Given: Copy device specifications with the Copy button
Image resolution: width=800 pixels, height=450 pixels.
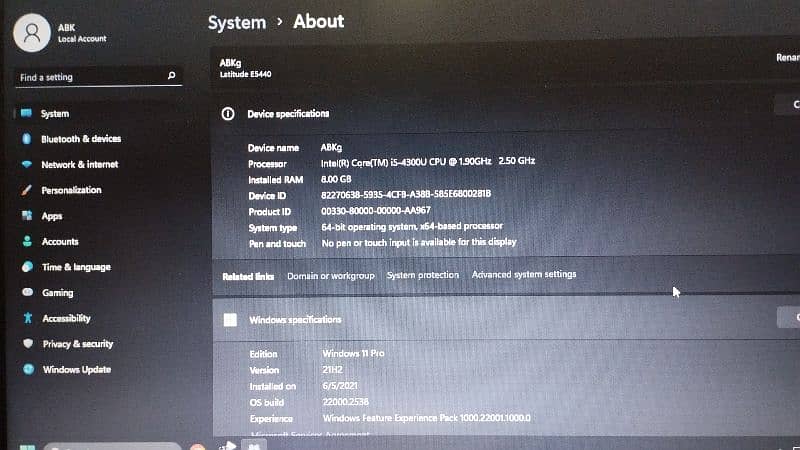Looking at the screenshot, I should click(788, 105).
